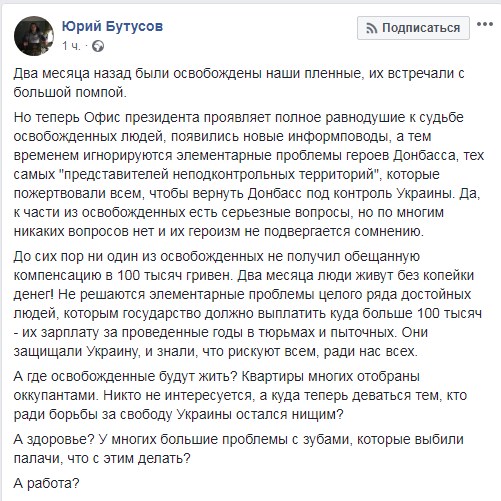501x501 pixels.
Task: Click the RSS feed icon in Подписаться
Action: click(372, 28)
